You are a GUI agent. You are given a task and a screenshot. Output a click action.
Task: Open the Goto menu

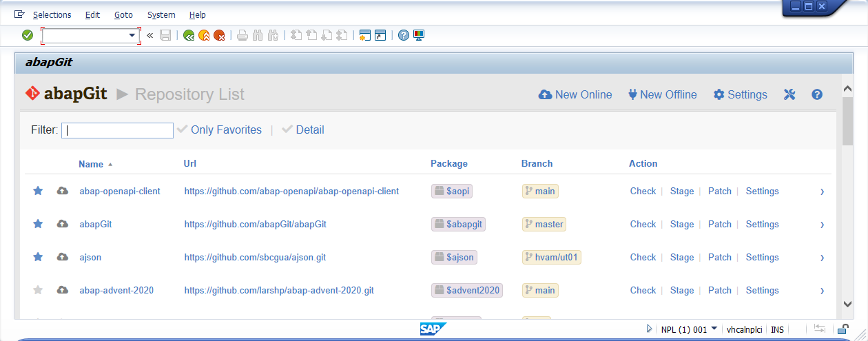[x=123, y=14]
